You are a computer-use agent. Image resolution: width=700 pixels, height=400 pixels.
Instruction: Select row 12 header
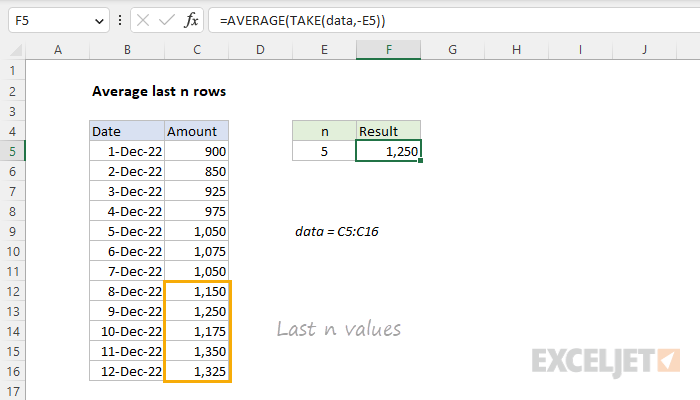12,292
